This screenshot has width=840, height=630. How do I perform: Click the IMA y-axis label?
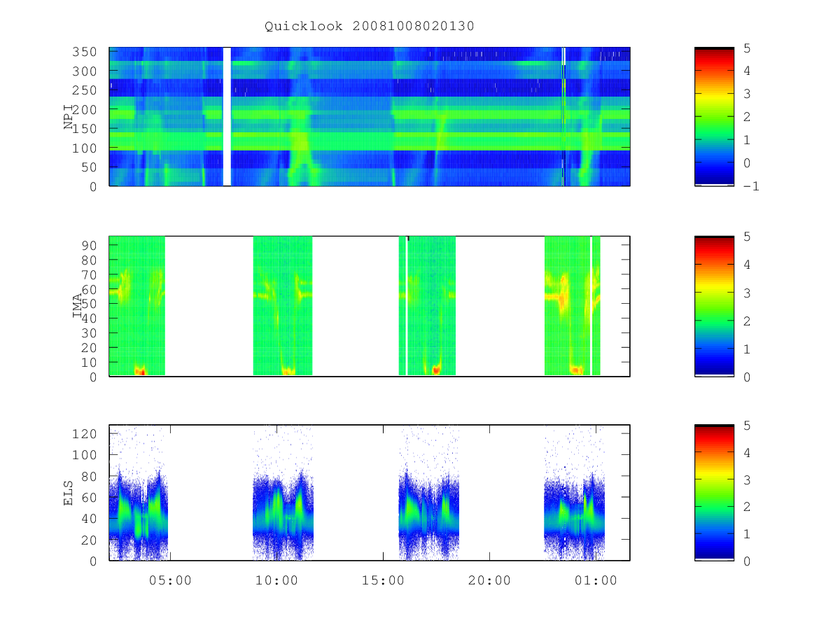point(78,306)
